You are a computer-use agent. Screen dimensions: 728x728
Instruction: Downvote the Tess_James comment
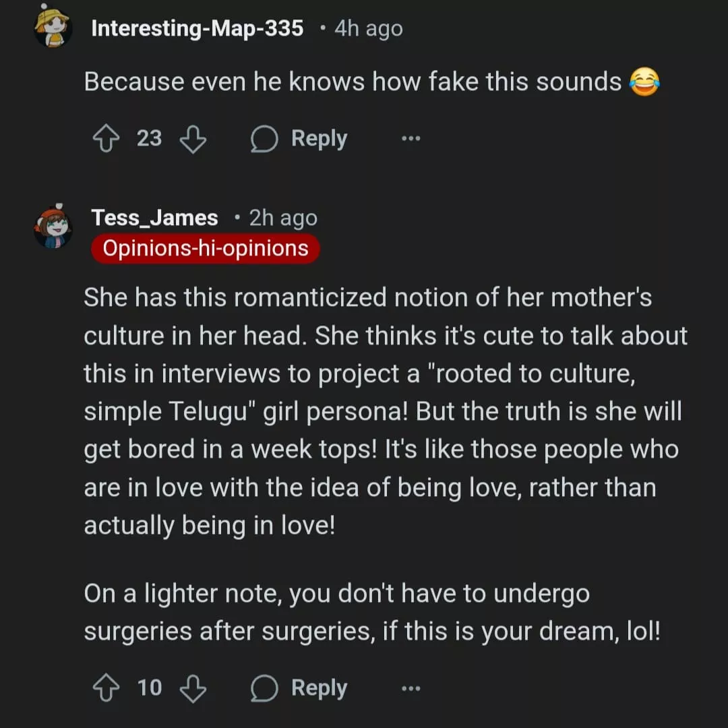tap(193, 688)
